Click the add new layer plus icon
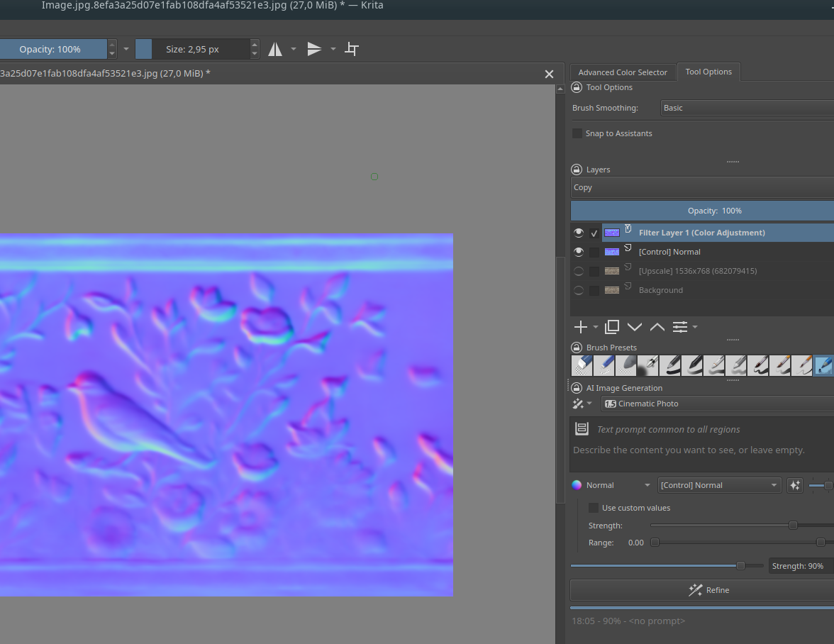834x644 pixels. click(581, 326)
